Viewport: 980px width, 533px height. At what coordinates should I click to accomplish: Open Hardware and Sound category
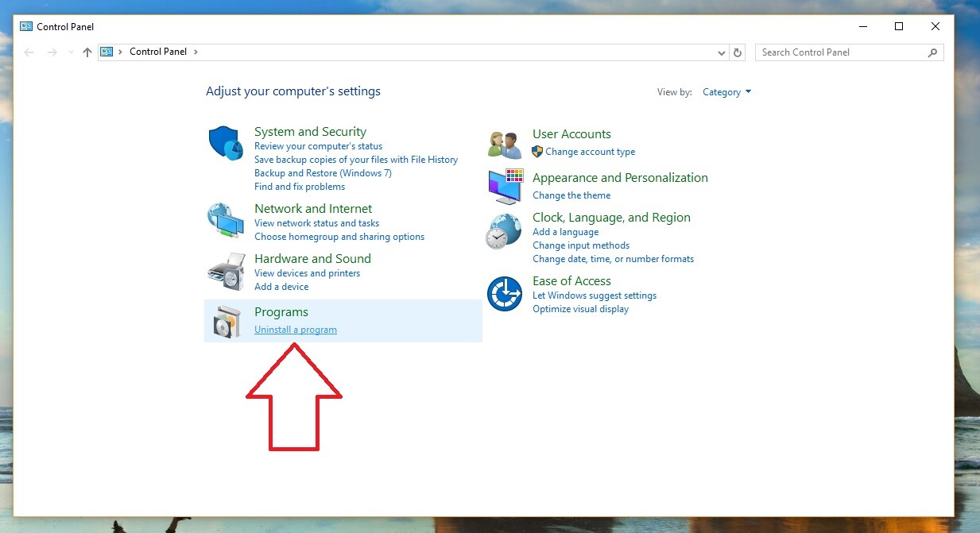[312, 259]
